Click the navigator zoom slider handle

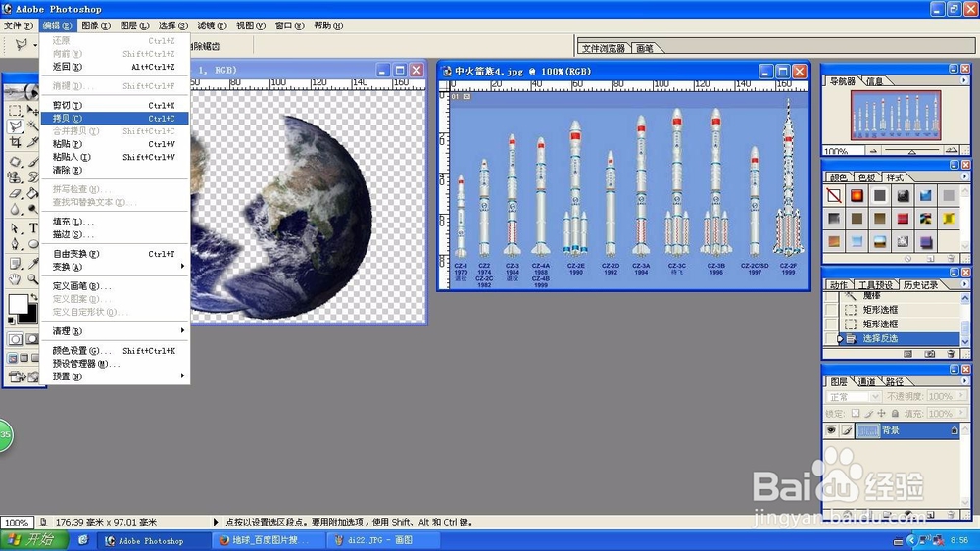click(x=911, y=151)
